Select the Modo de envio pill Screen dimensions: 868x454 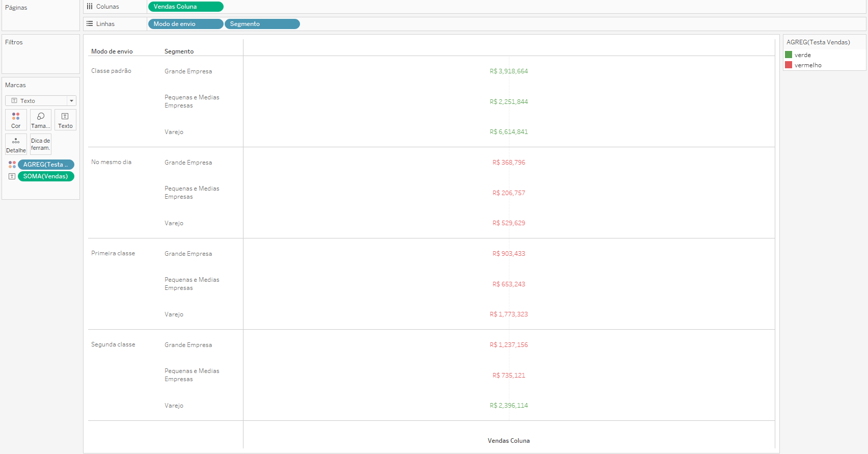pyautogui.click(x=185, y=24)
